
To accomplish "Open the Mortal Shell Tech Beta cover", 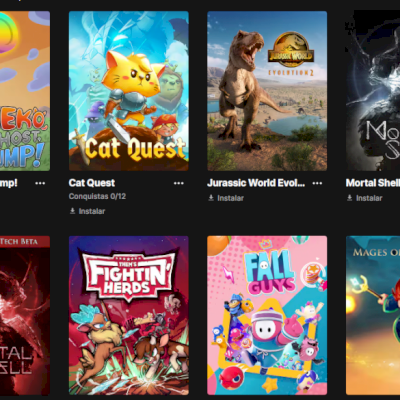I will [25, 315].
